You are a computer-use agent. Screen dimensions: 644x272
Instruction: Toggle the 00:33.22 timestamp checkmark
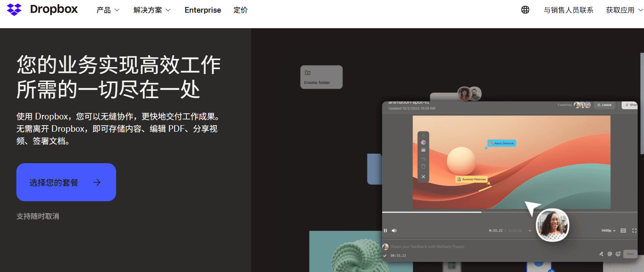tap(385, 256)
